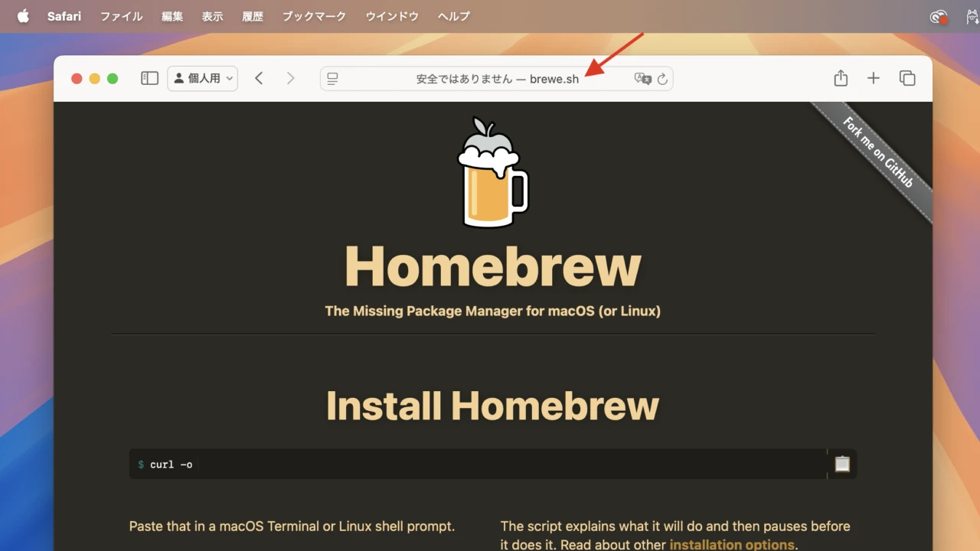This screenshot has height=551, width=980.
Task: Go forward to the next page
Action: point(290,78)
